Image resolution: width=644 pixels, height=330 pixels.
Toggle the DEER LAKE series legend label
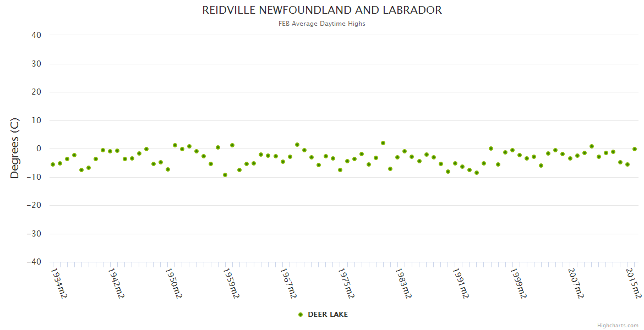point(328,315)
